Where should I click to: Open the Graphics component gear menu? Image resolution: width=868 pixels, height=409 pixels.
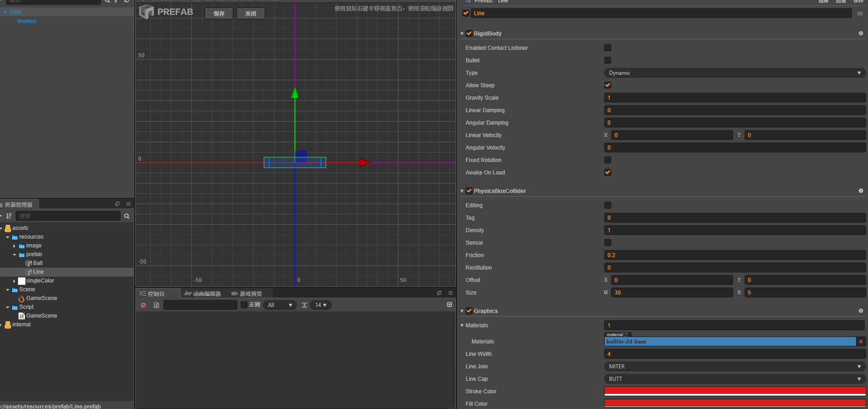pos(861,311)
